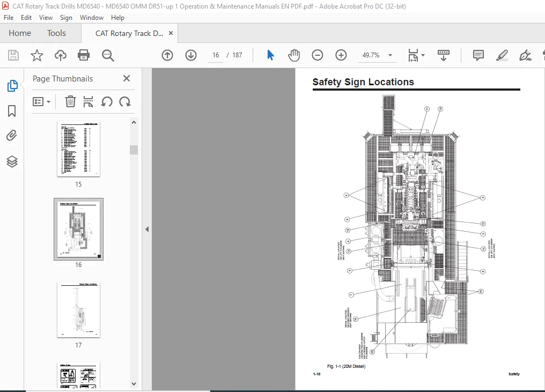Viewport: 545px width, 392px height.
Task: Click the Fit page width tool
Action: [413, 55]
